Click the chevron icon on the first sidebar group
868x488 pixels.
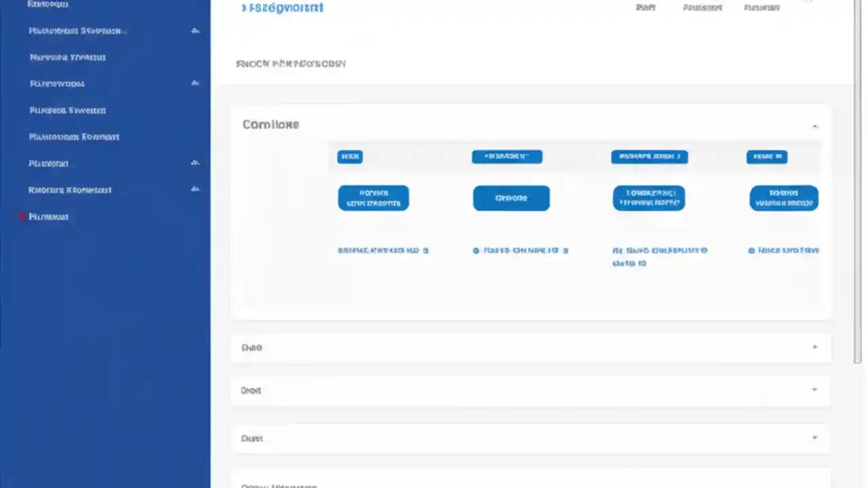click(195, 30)
